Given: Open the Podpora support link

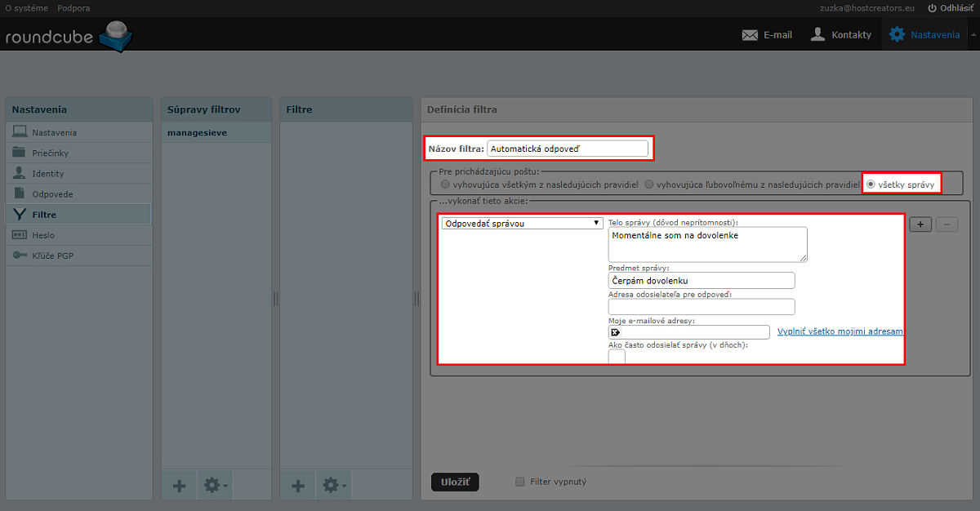Looking at the screenshot, I should click(73, 7).
